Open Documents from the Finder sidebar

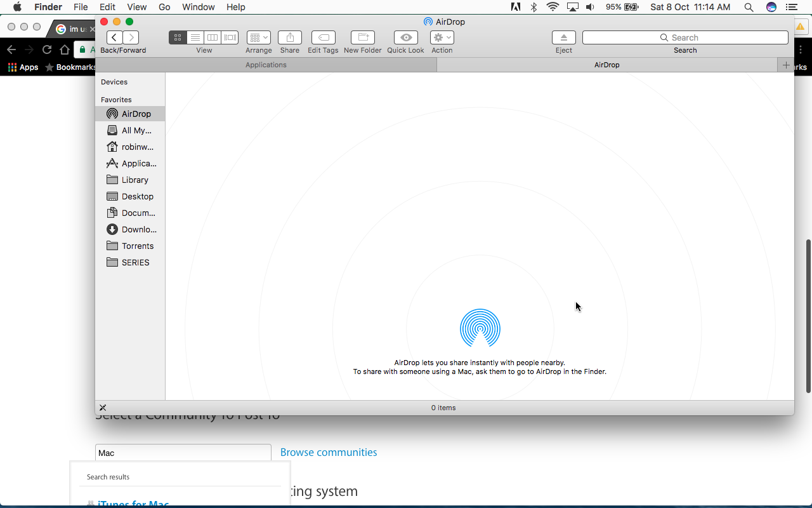130,213
